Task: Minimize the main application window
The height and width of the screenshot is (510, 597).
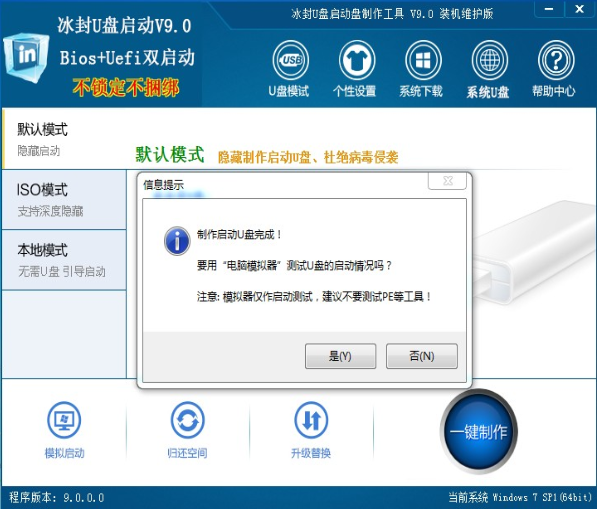Action: 549,9
